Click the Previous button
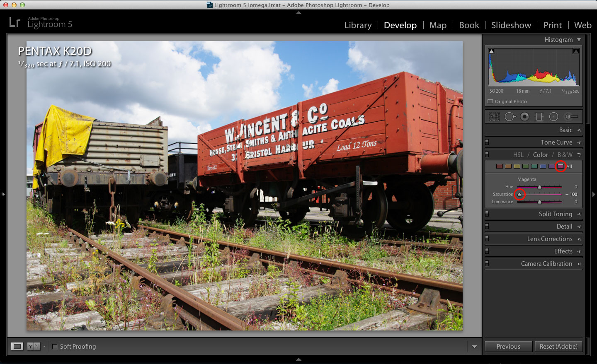Viewport: 597px width, 364px height. coord(508,347)
